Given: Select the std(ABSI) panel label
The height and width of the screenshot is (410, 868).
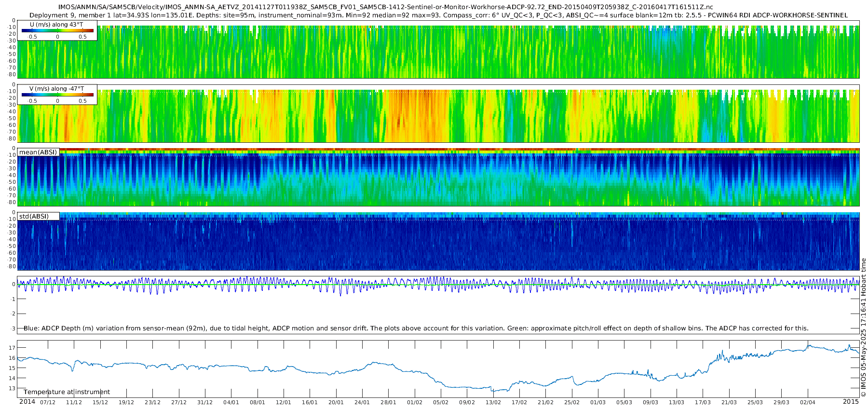Looking at the screenshot, I should pyautogui.click(x=34, y=217).
